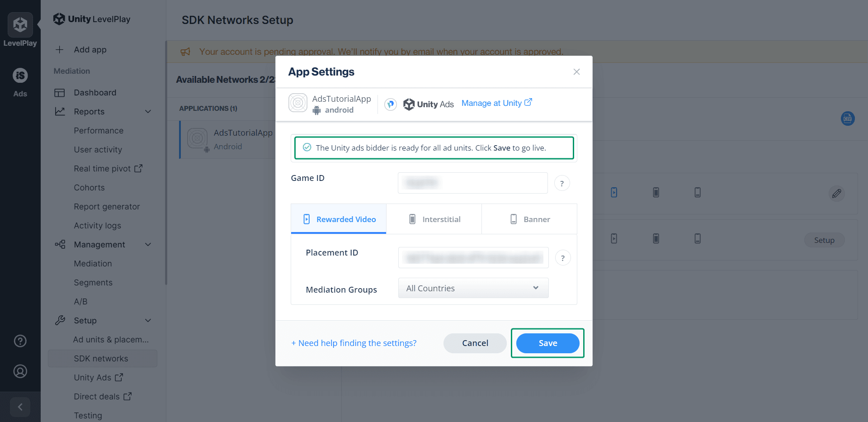Click the Setup button on the second network row
Image resolution: width=868 pixels, height=422 pixels.
click(x=824, y=240)
